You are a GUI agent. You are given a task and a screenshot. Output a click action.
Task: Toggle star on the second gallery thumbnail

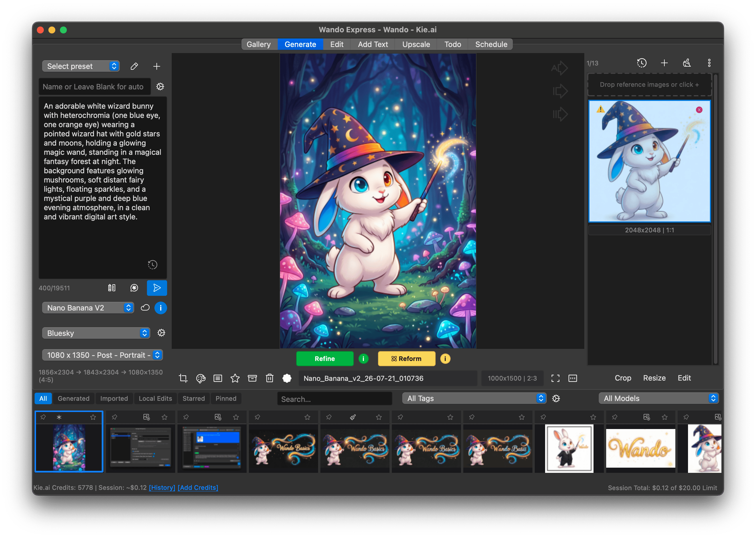(x=165, y=417)
